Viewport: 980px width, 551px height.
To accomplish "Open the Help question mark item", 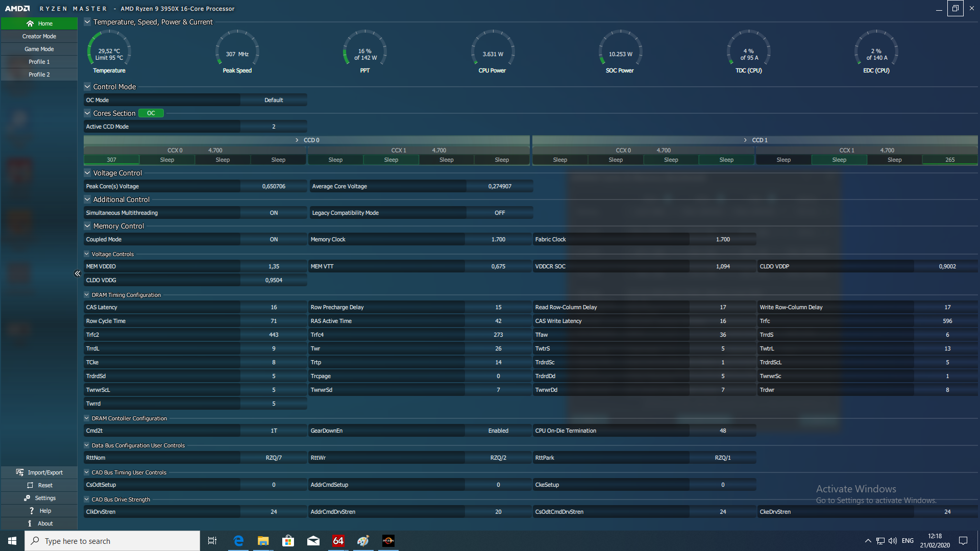I will 32,511.
